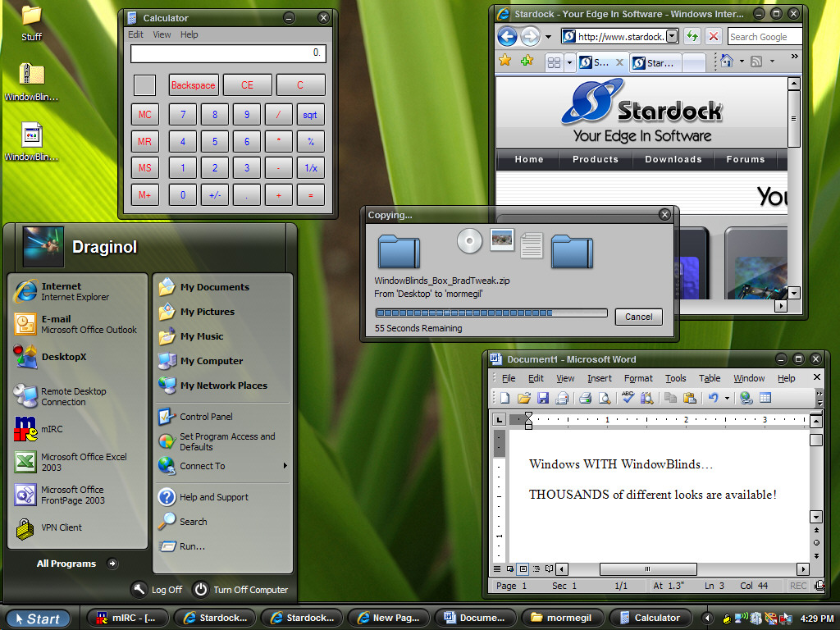Click the Search Google input box
The image size is (840, 630).
point(758,36)
